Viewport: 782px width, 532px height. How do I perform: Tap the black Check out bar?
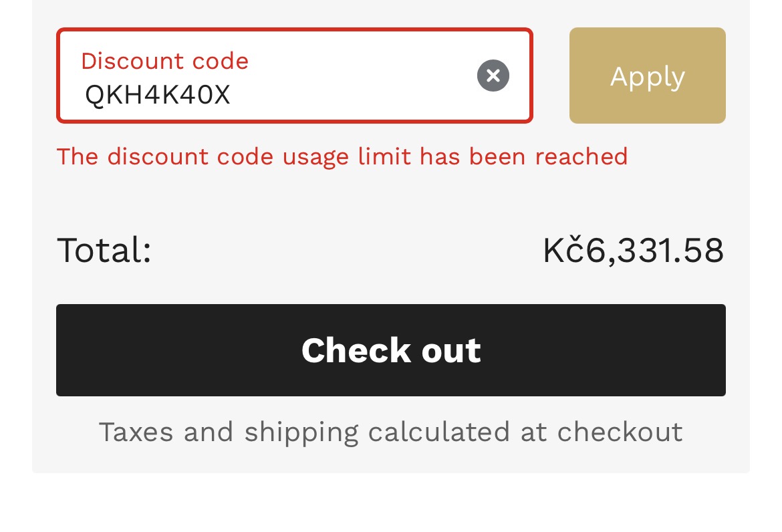click(390, 350)
